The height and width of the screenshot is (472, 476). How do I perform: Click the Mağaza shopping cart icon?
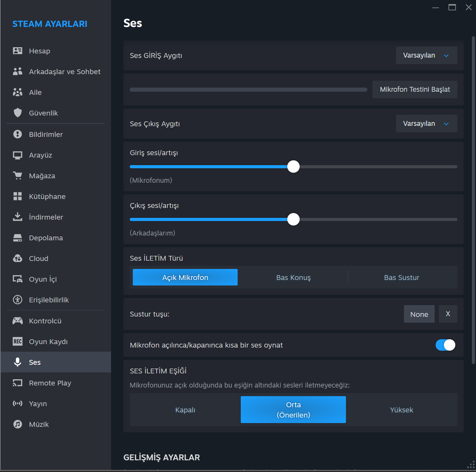18,176
